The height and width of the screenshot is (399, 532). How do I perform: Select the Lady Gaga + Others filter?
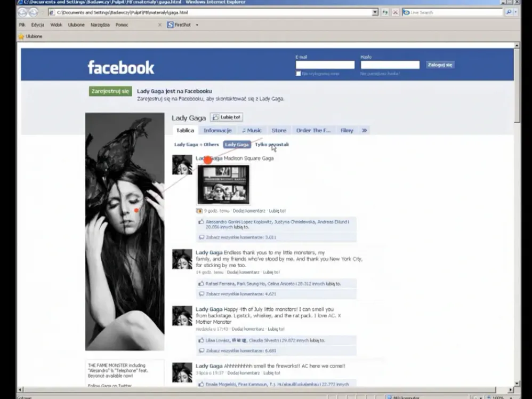point(196,145)
